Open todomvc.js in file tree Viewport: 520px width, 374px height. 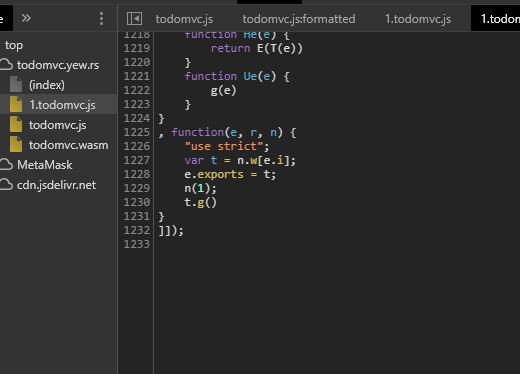coord(57,125)
